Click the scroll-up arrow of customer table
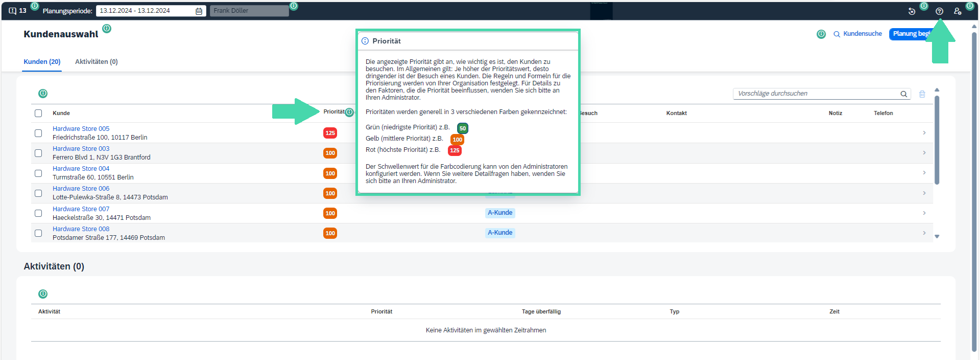Image resolution: width=980 pixels, height=360 pixels. [x=937, y=90]
